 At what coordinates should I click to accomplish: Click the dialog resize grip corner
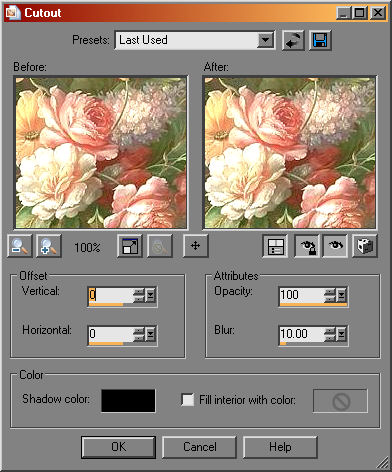point(383,463)
